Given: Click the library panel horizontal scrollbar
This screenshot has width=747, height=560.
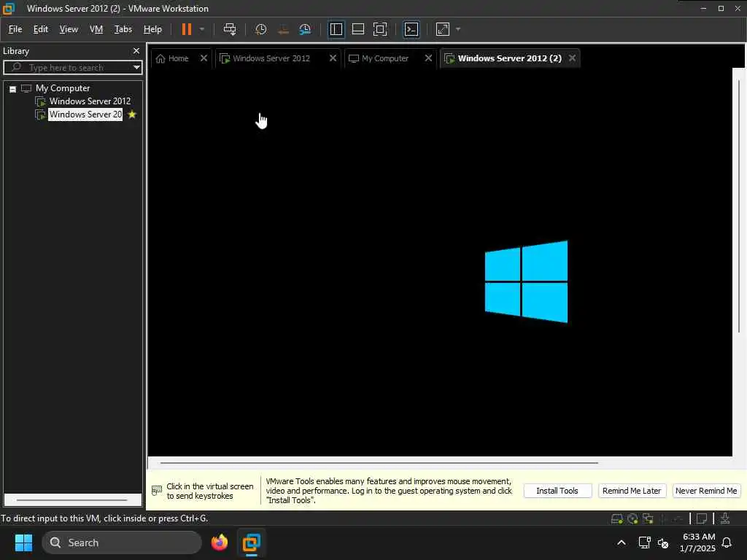Looking at the screenshot, I should pyautogui.click(x=72, y=500).
